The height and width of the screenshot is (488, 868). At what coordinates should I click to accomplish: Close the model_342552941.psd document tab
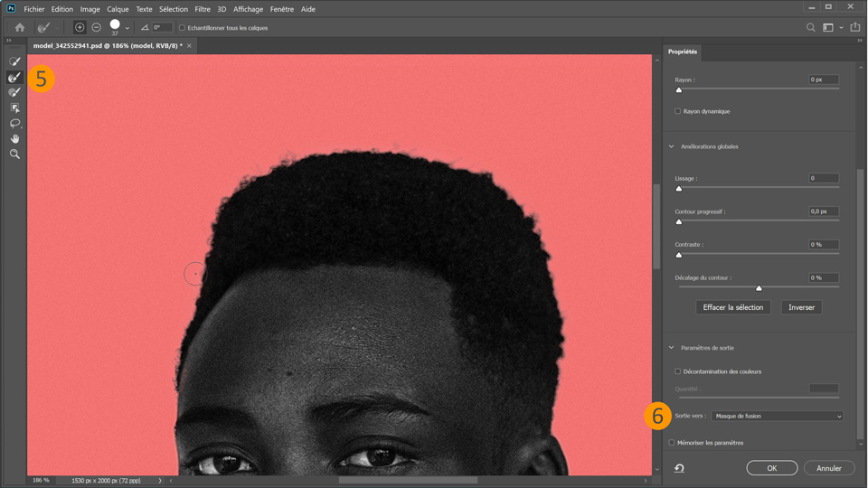[189, 46]
